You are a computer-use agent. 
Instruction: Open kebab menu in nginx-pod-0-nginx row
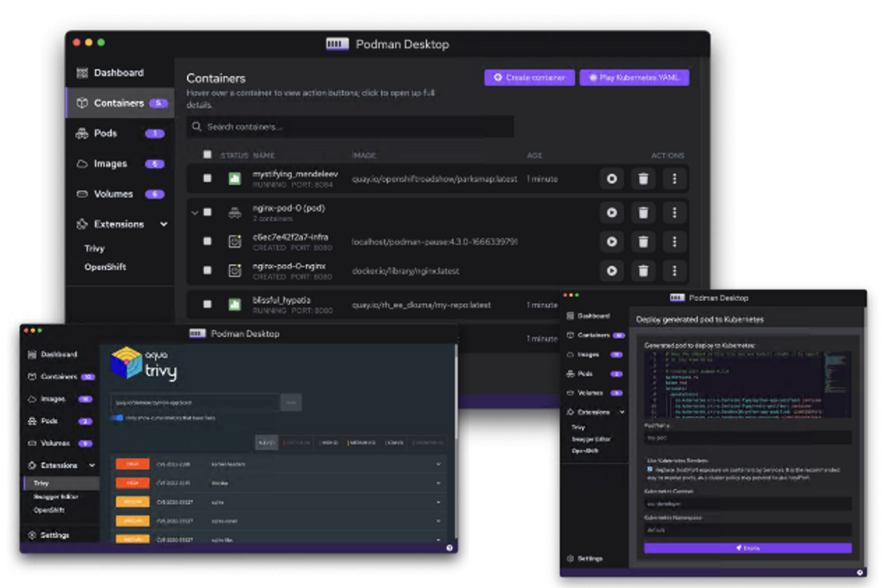pyautogui.click(x=674, y=270)
